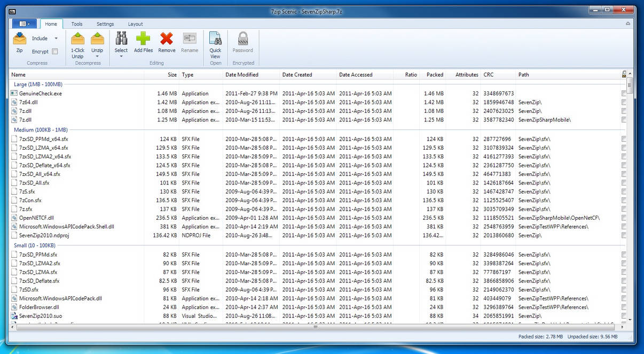This screenshot has width=644, height=354.
Task: Open the Layout ribbon tab
Action: point(135,24)
